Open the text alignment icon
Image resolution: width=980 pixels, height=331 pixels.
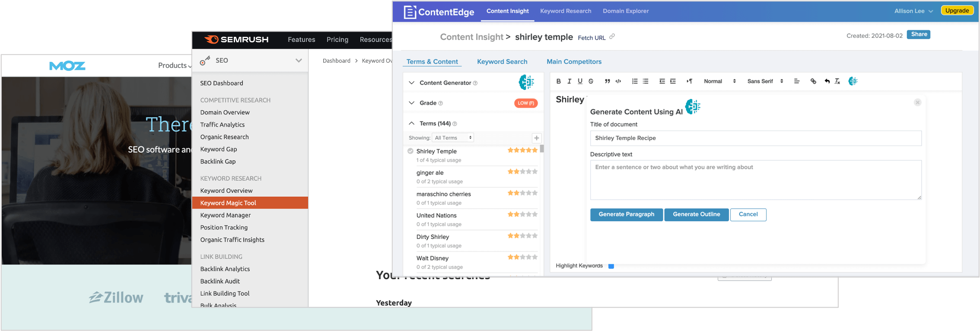point(796,81)
